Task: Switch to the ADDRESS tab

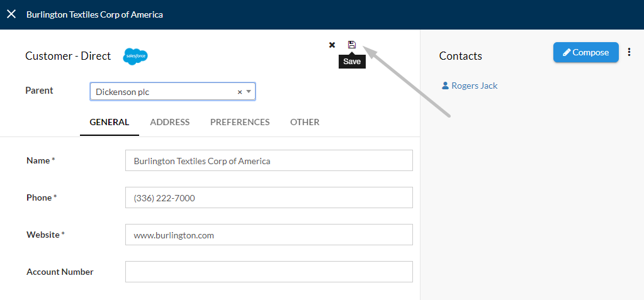Action: 169,122
